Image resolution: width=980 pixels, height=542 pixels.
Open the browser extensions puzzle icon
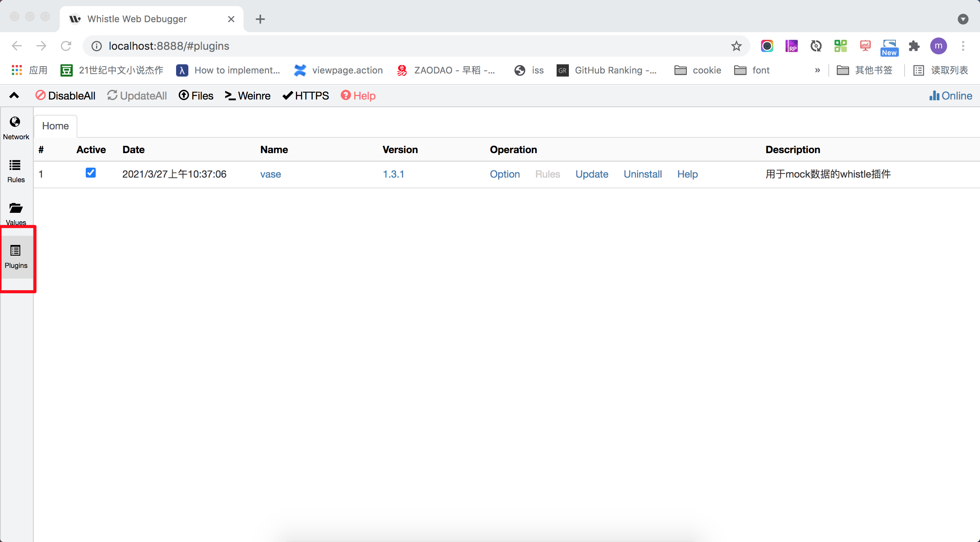(x=914, y=46)
